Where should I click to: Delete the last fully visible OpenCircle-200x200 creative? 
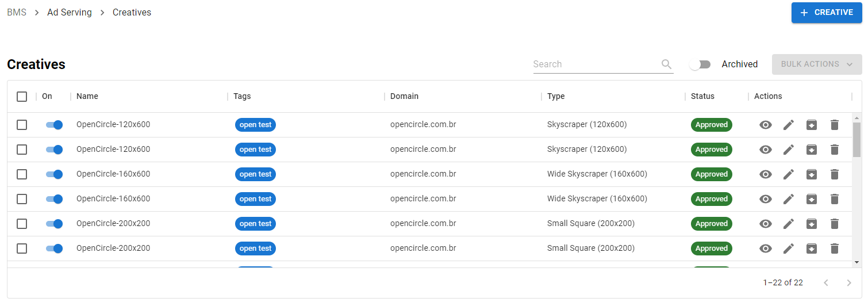coord(834,249)
